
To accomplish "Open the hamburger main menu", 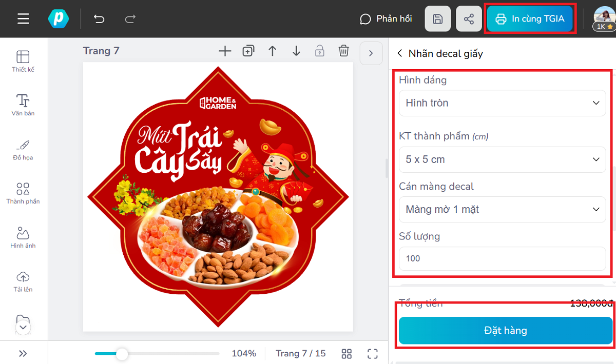I will click(x=23, y=19).
